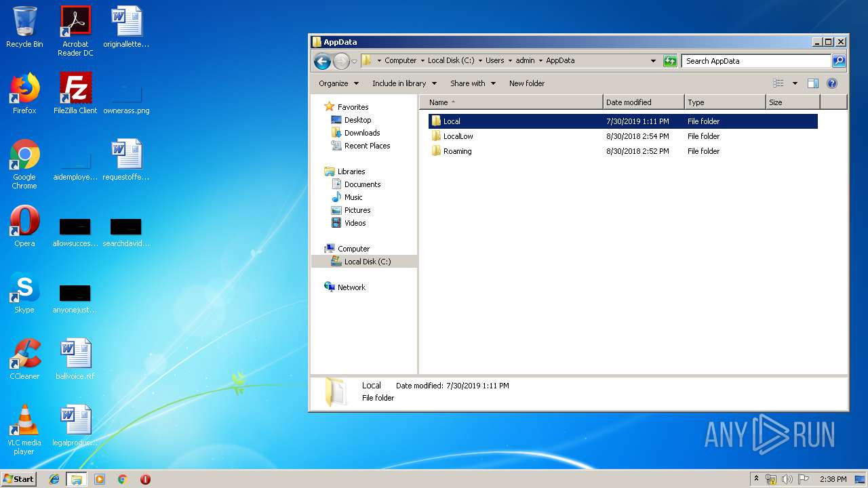This screenshot has height=488, width=868.
Task: Select ballvoice.rtf on desktop
Action: [75, 359]
